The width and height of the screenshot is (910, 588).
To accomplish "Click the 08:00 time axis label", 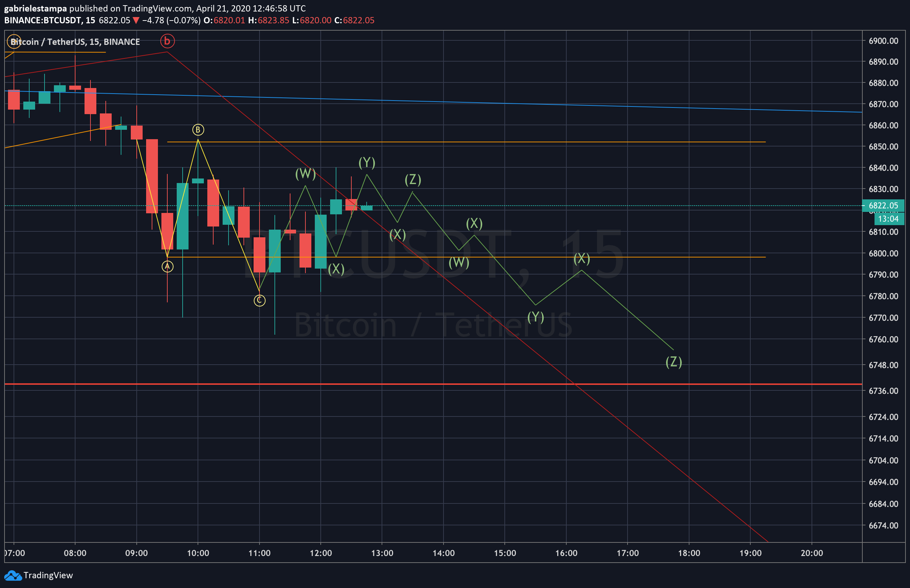I will click(x=75, y=553).
